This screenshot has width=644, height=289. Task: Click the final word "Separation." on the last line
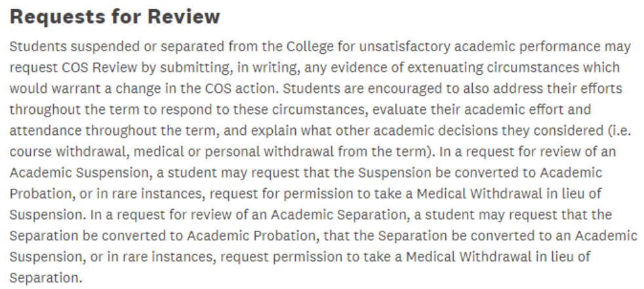coord(46,277)
